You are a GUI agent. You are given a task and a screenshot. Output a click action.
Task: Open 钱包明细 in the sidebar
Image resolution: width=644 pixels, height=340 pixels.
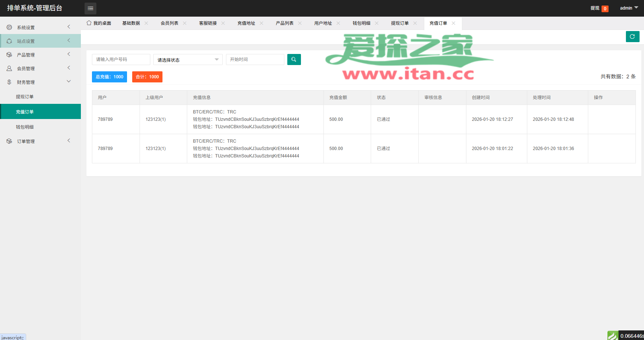25,127
